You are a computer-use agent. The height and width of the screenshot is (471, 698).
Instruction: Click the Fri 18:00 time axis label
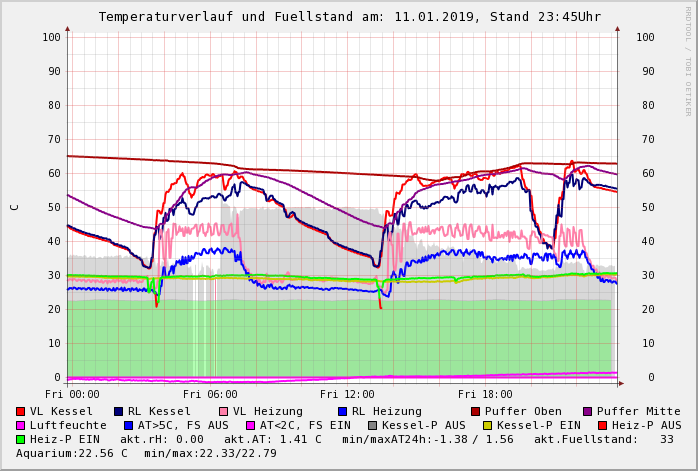click(x=485, y=394)
